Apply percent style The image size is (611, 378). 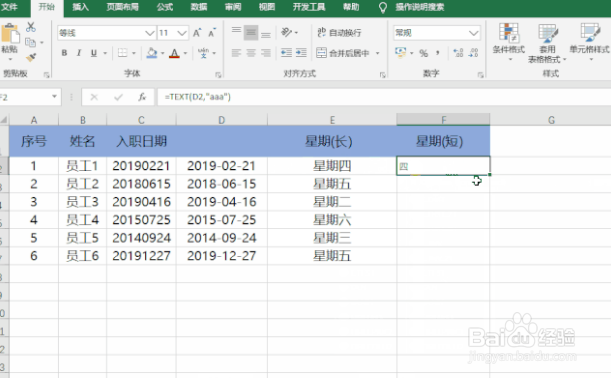pos(424,53)
